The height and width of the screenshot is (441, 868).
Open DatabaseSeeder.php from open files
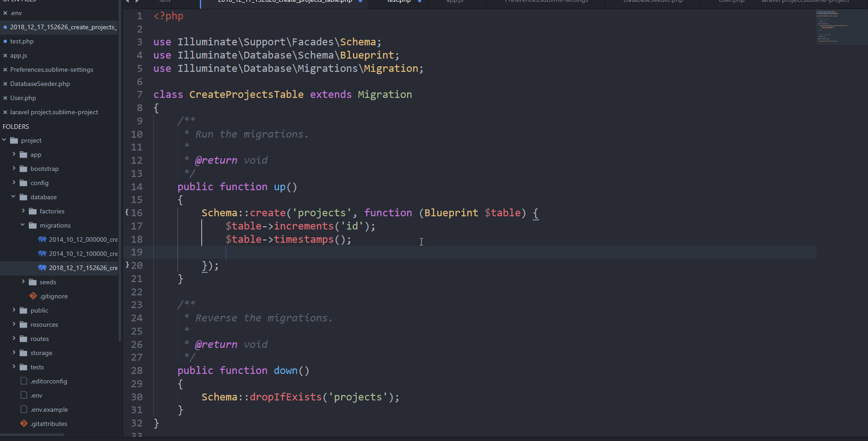(x=40, y=84)
